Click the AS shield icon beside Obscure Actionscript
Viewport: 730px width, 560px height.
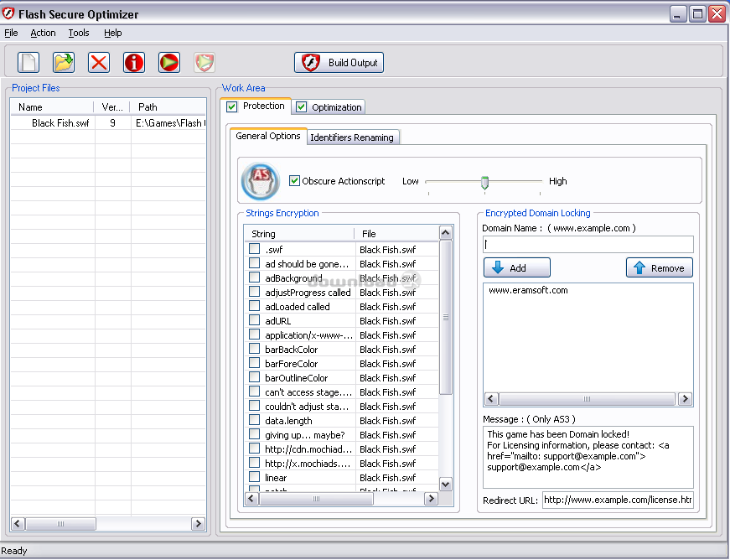261,181
